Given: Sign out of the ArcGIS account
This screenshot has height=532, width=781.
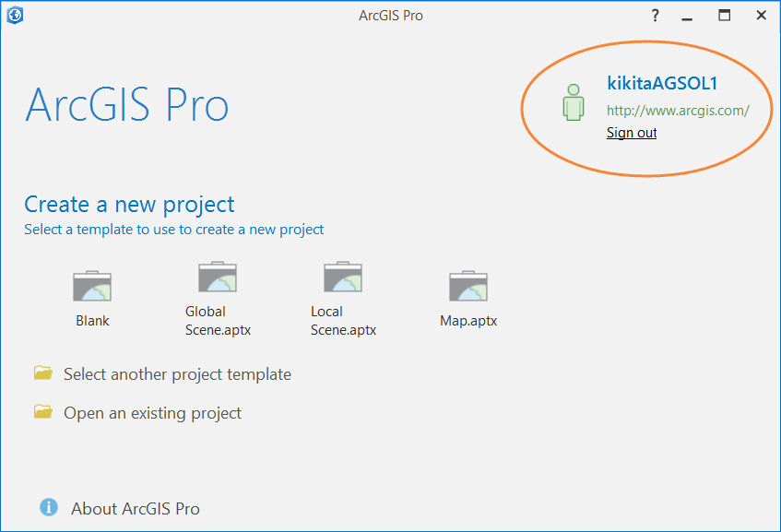Looking at the screenshot, I should (x=632, y=133).
